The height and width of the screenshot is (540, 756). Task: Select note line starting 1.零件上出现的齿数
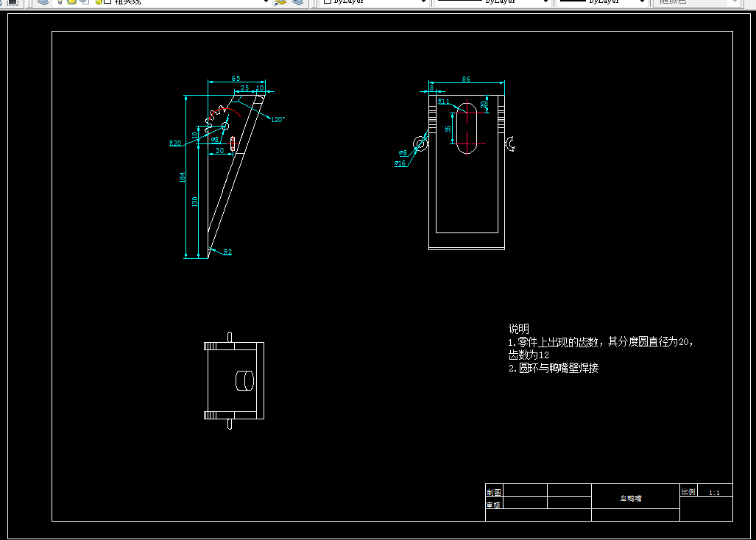tap(601, 342)
